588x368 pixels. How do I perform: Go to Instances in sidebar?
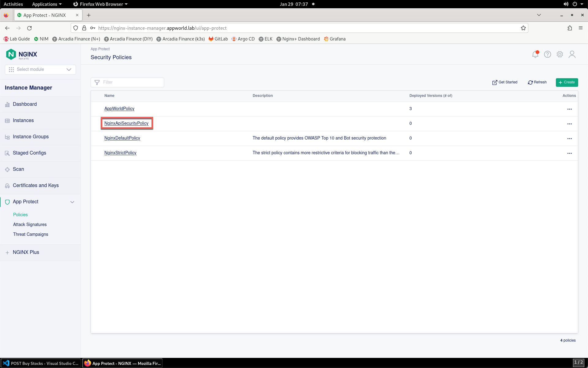pos(40,121)
